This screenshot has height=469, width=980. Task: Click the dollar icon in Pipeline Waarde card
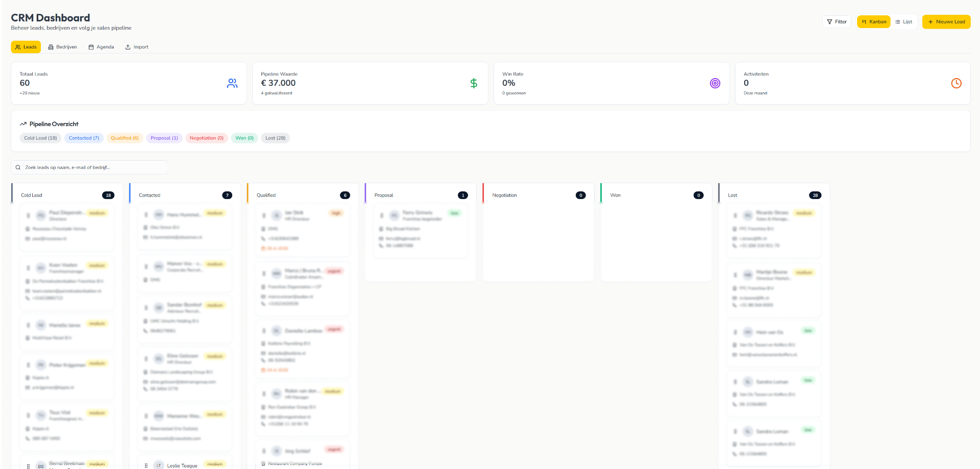[474, 83]
